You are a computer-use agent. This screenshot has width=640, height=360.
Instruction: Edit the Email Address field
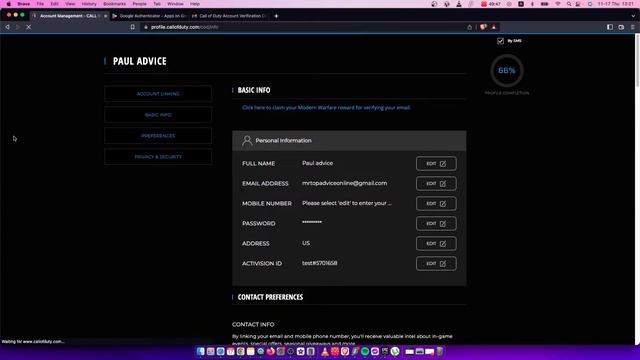(436, 184)
